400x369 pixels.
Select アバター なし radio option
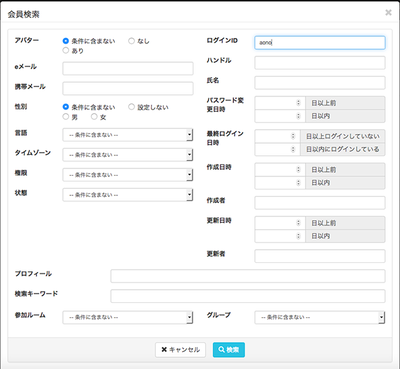coord(131,41)
